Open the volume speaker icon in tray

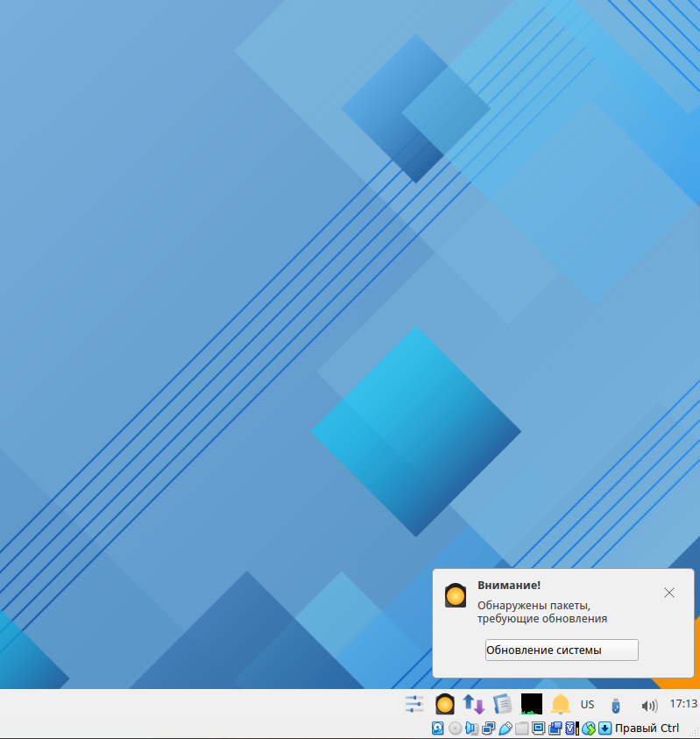[x=648, y=705]
